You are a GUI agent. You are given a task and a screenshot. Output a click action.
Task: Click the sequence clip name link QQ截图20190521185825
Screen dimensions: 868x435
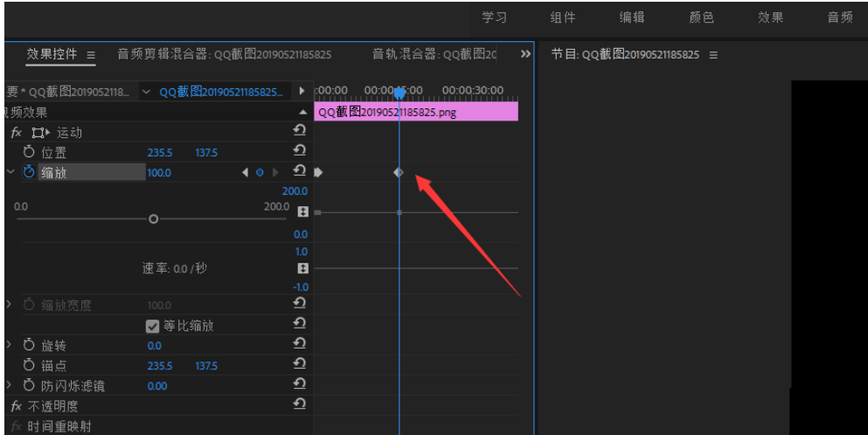coord(221,92)
